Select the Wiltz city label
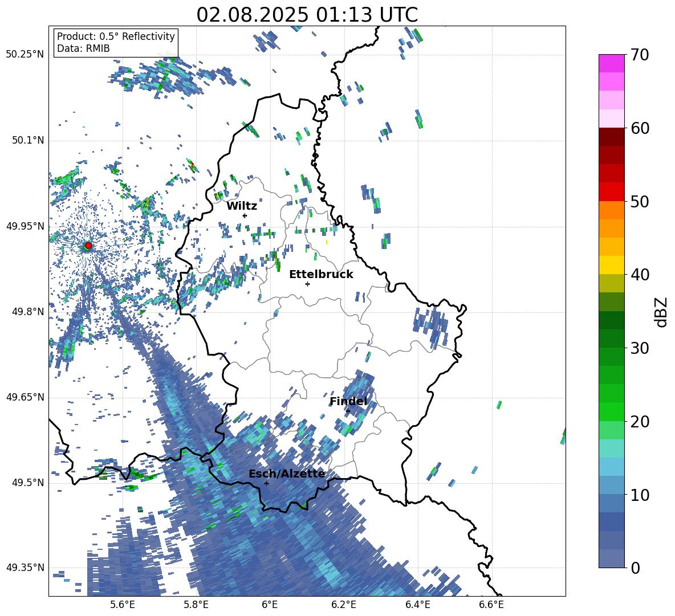 coord(242,206)
